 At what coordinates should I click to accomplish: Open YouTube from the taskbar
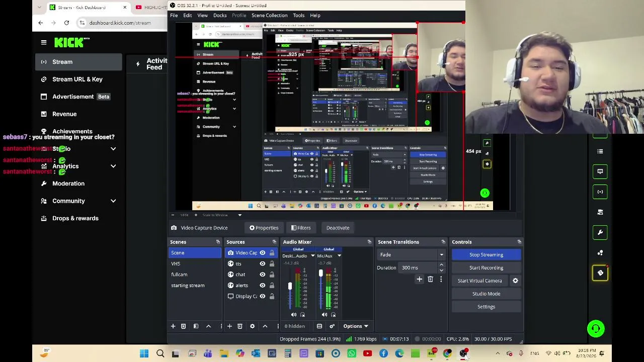coord(367,353)
